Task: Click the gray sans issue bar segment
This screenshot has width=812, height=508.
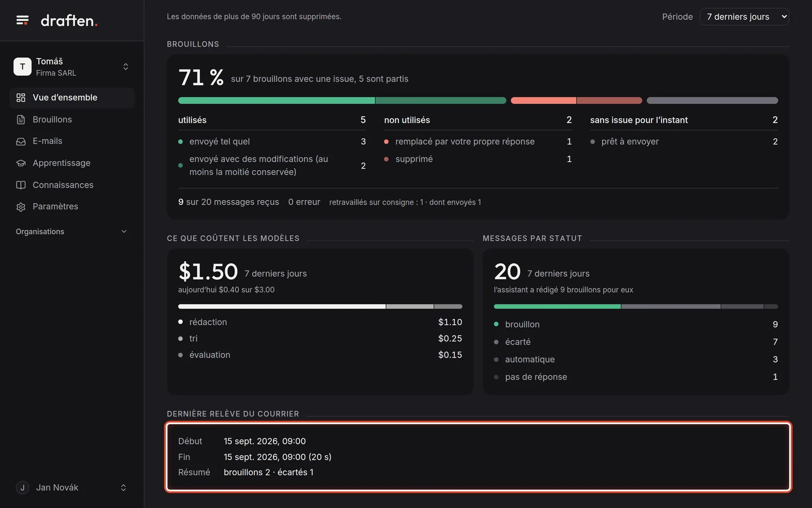Action: click(712, 101)
